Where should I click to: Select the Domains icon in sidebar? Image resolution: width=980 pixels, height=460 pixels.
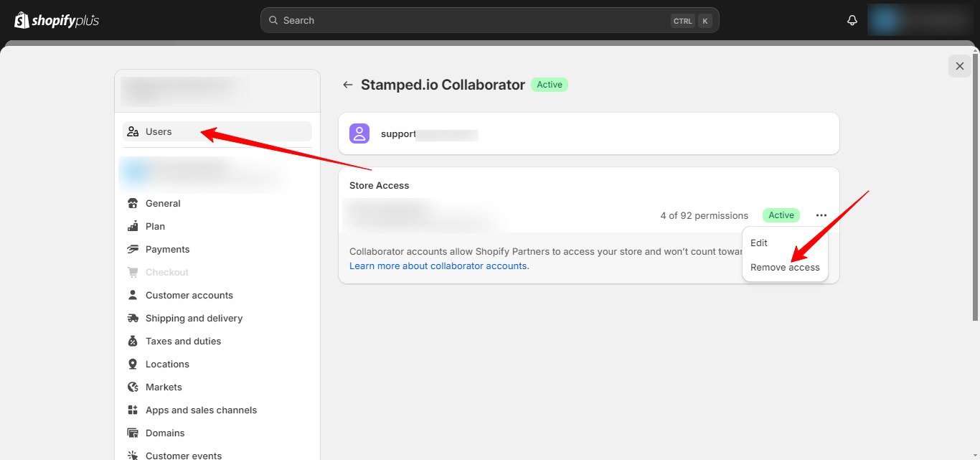coord(133,433)
